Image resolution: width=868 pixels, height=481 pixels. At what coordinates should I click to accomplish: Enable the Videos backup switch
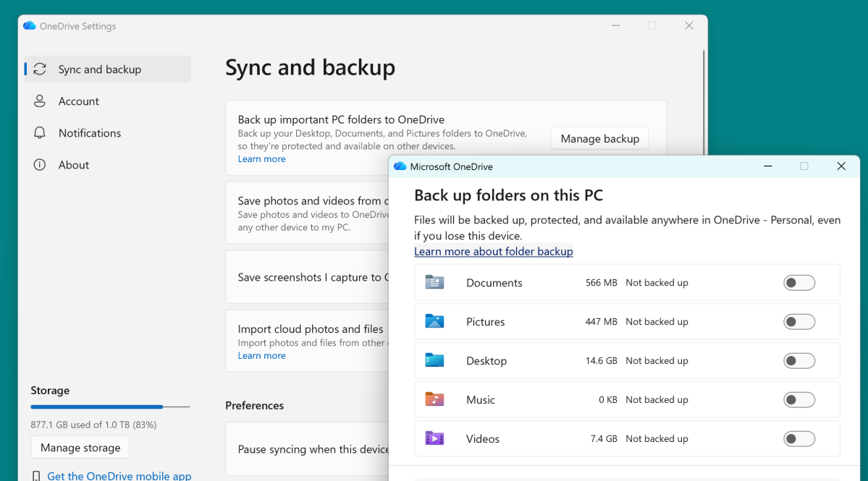pos(799,439)
